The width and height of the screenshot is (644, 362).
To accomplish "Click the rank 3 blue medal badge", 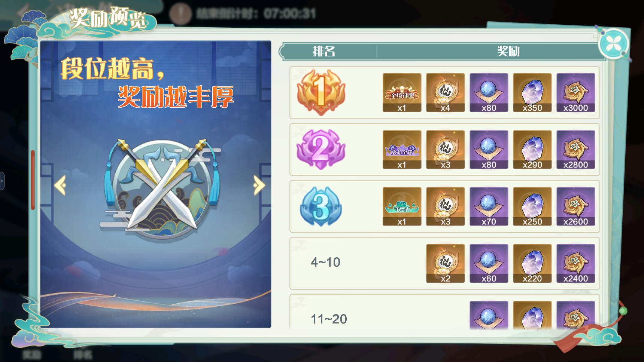I will [321, 206].
